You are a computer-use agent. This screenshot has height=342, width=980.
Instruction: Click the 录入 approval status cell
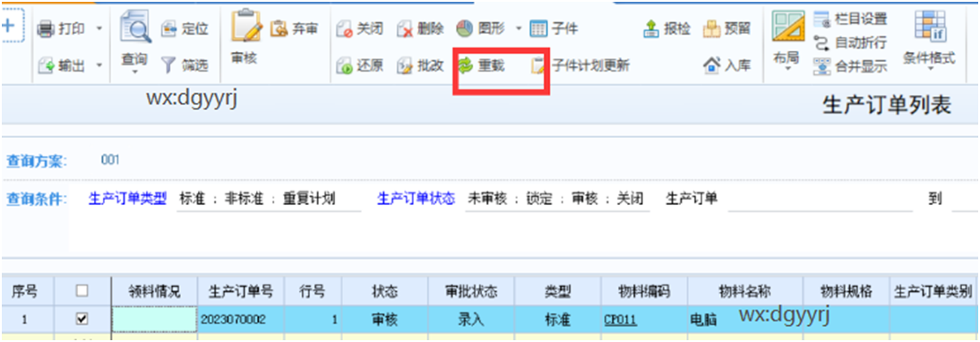click(471, 320)
